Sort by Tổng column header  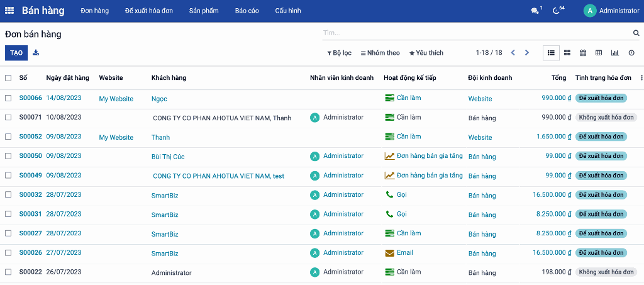point(558,77)
